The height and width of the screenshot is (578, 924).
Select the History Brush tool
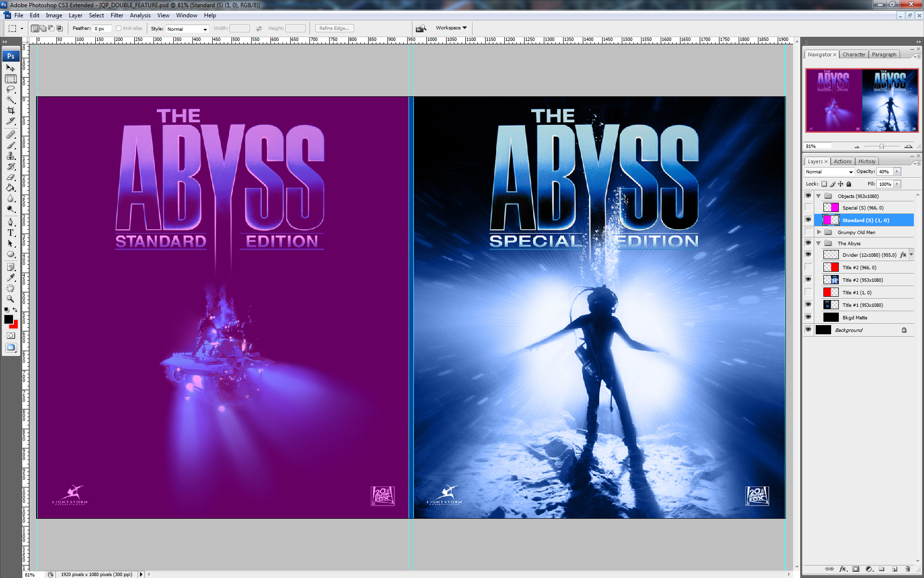pos(11,166)
